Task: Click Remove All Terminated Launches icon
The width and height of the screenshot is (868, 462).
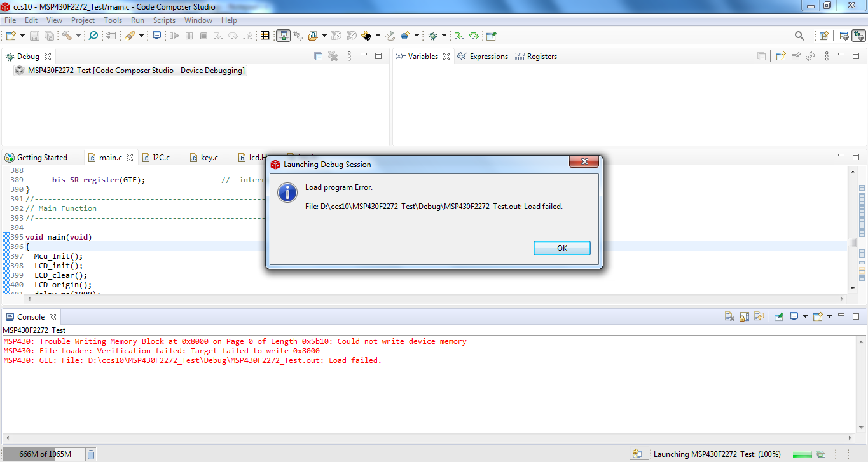Action: (x=333, y=57)
